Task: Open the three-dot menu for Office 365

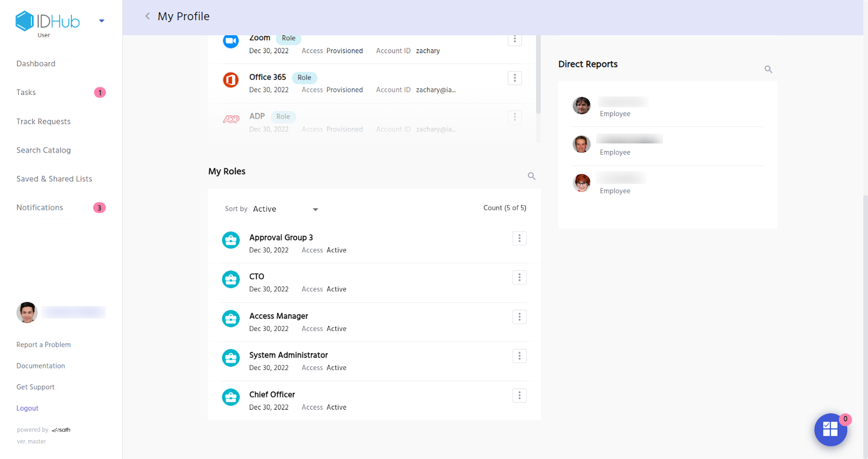Action: point(515,78)
